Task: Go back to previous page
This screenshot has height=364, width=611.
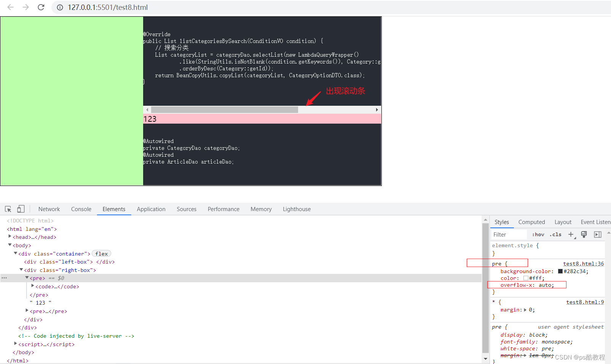Action: click(10, 7)
